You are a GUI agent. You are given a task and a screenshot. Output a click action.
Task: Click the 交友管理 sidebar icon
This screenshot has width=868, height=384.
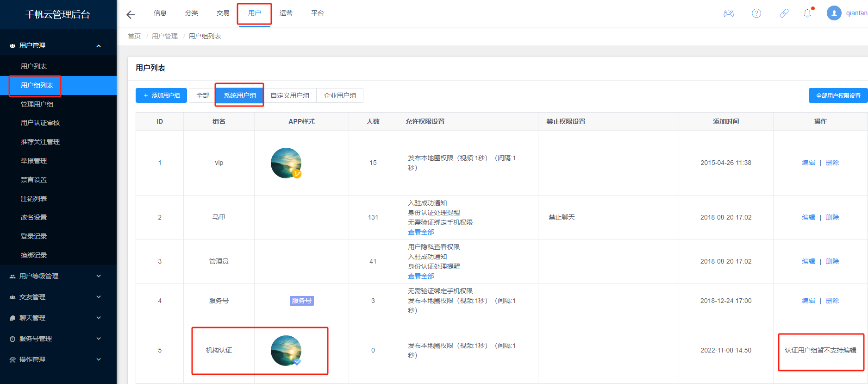tap(12, 297)
